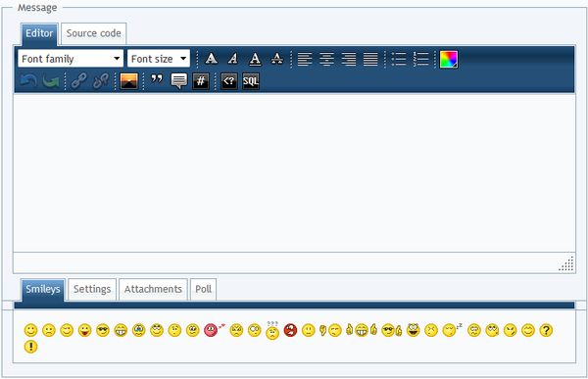Insert SQL code block
Screen dimensions: 588x379
pos(251,81)
